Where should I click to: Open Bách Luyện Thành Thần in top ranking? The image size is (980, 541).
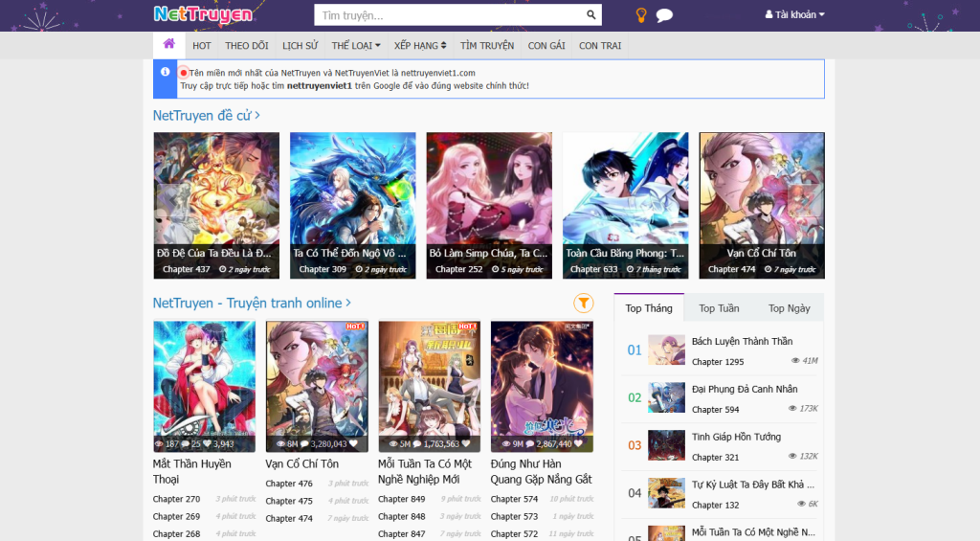click(742, 342)
